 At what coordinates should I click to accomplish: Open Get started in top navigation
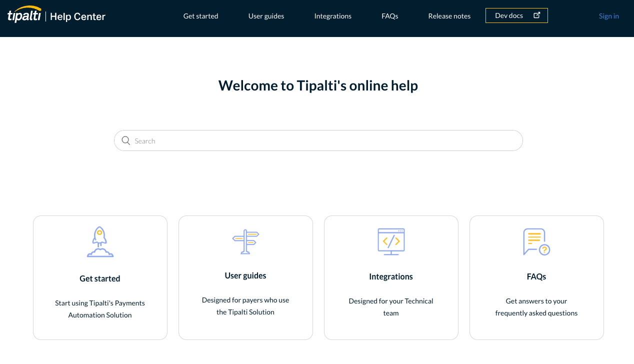(200, 16)
